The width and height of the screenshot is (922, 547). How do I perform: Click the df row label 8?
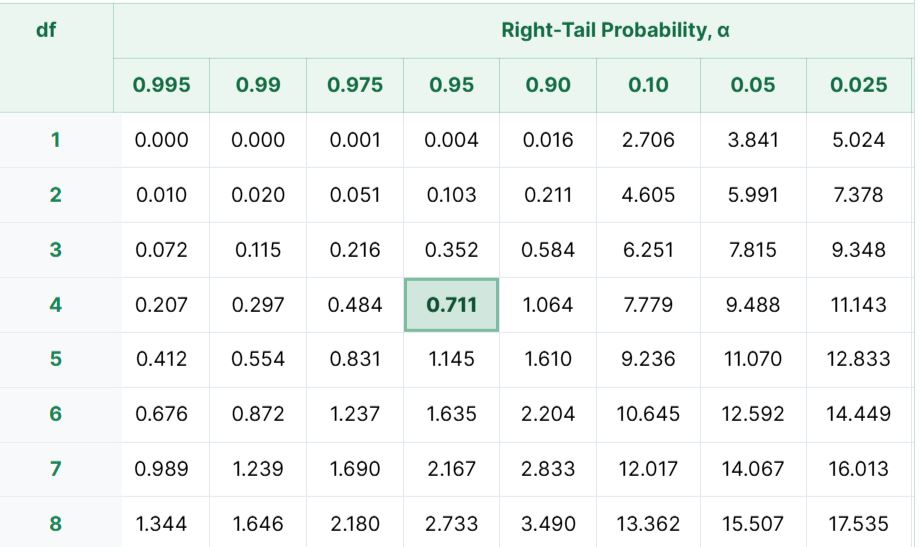pyautogui.click(x=56, y=523)
